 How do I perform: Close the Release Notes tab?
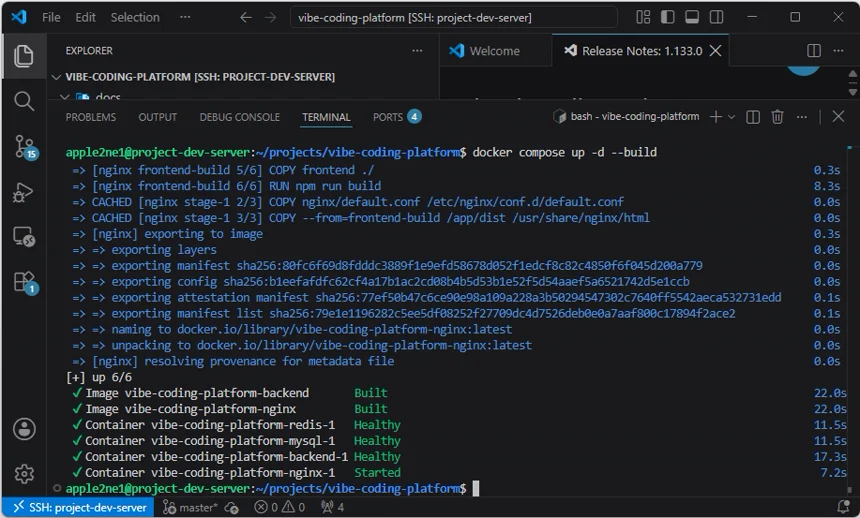coord(715,50)
